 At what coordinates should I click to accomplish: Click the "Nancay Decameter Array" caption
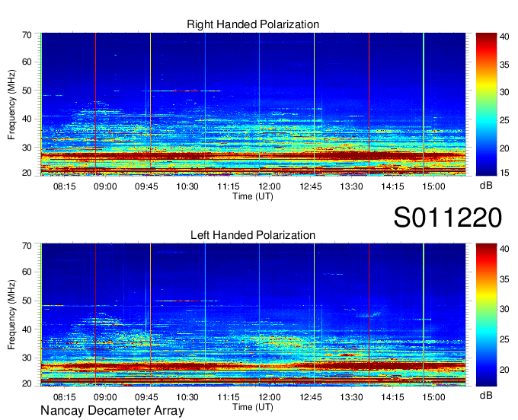pyautogui.click(x=112, y=411)
